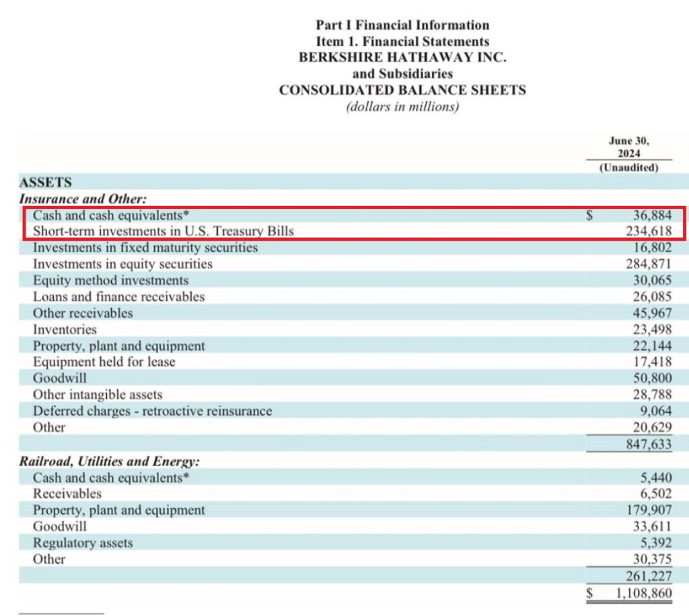Click the 'Inventories' label
Screen dimensions: 689x616
[65, 330]
